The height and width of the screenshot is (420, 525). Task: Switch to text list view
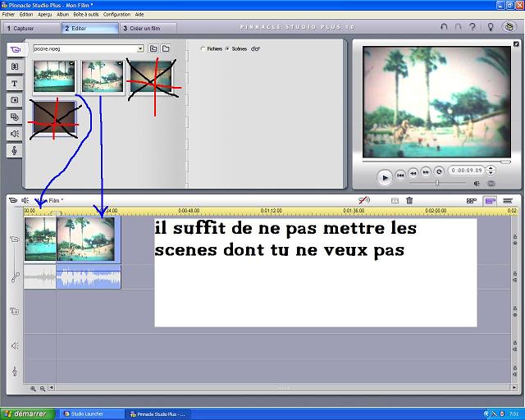[508, 201]
